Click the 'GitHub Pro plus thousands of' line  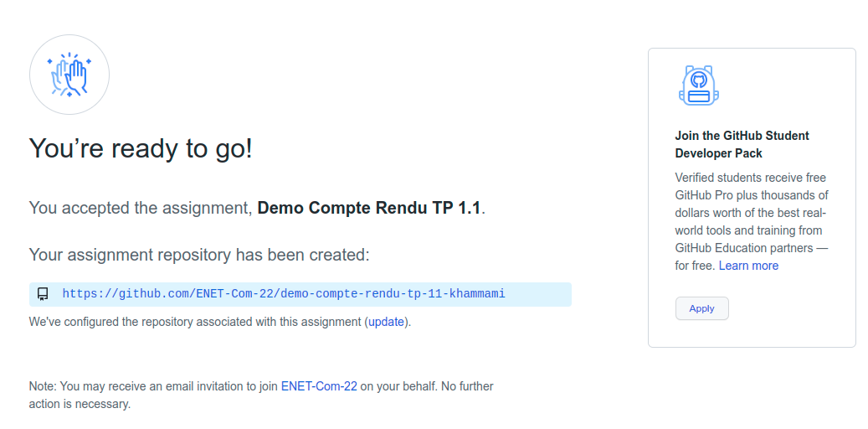click(752, 195)
